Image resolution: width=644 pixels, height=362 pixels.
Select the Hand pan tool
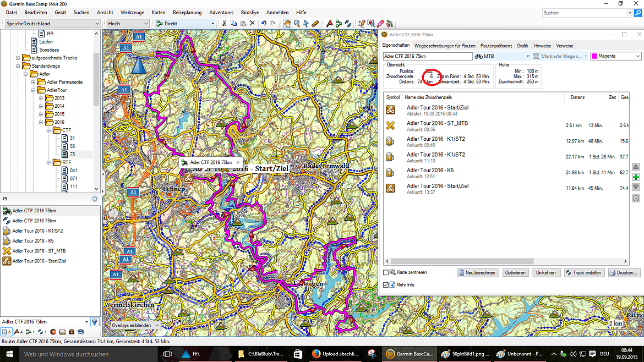pyautogui.click(x=287, y=24)
